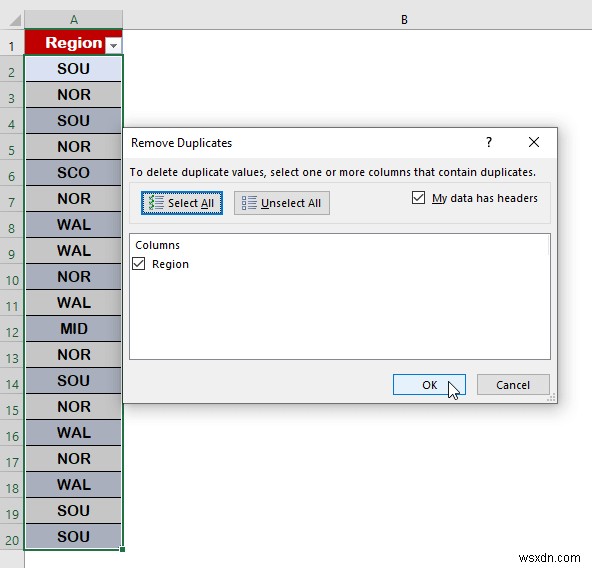Click cell A10 containing NOR

[74, 277]
